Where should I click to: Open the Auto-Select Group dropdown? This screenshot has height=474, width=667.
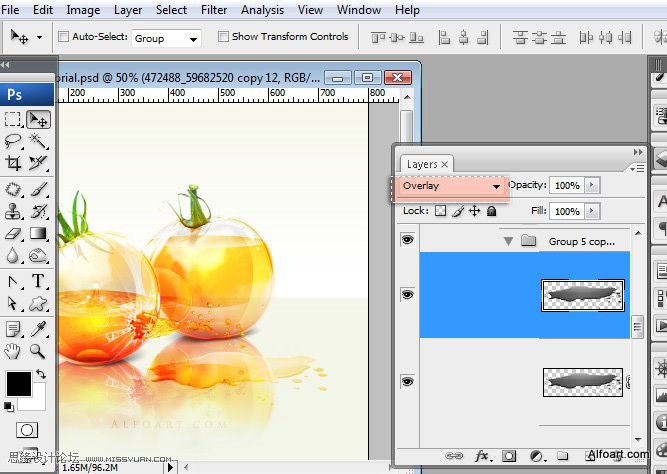(x=166, y=38)
